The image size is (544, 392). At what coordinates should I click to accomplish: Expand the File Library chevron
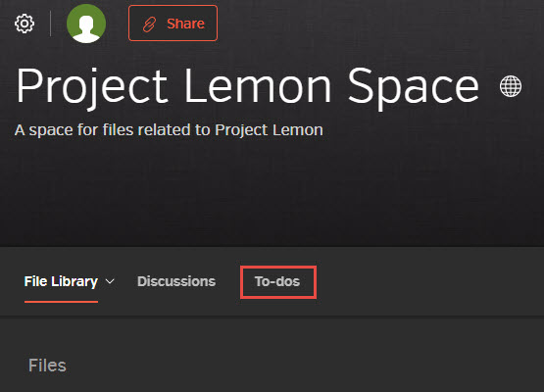(x=110, y=281)
